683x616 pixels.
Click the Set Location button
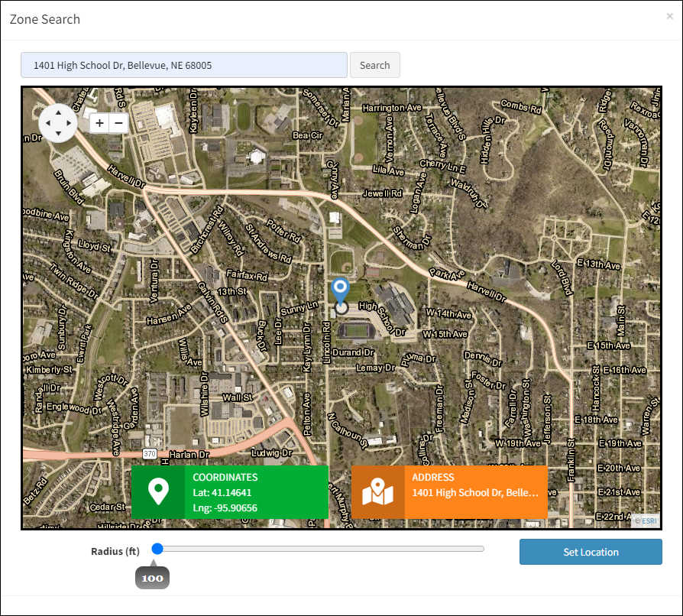click(x=591, y=552)
